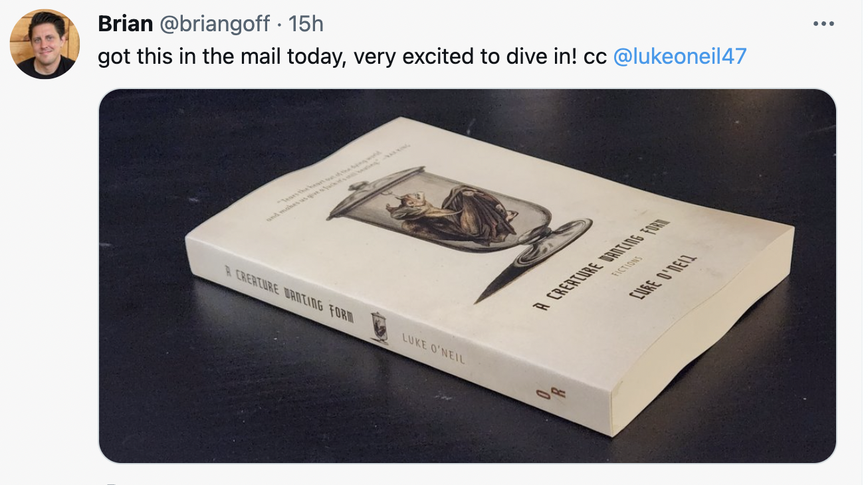Open the attached book photo

tap(467, 276)
